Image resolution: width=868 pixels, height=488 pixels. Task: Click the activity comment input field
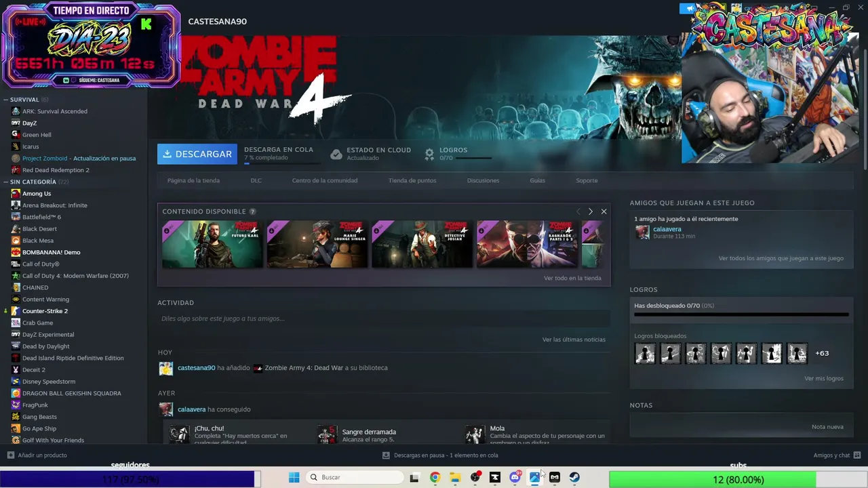(384, 319)
